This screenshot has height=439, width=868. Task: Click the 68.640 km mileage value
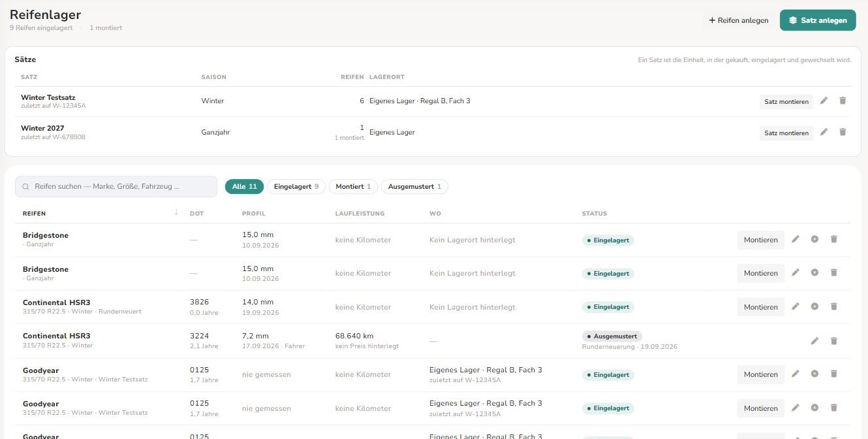(354, 336)
